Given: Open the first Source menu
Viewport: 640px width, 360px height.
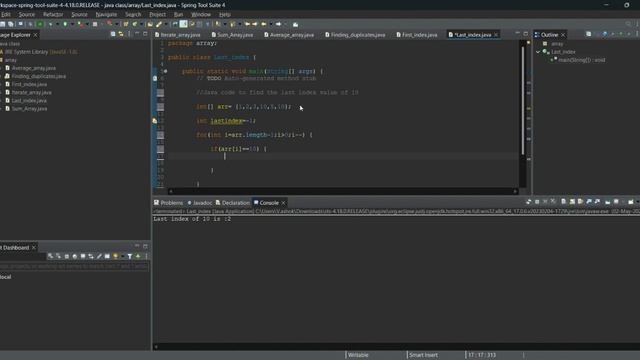Looking at the screenshot, I should point(27,14).
